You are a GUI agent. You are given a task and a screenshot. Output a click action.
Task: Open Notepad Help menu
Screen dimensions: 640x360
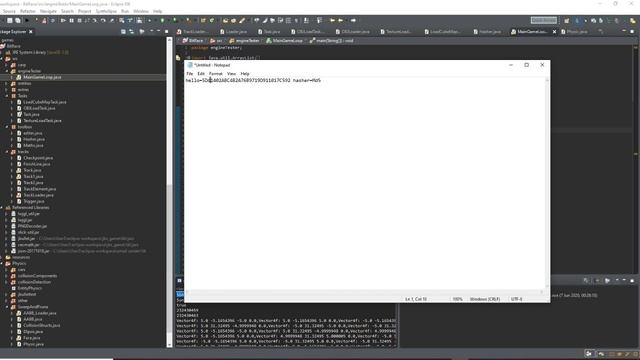click(245, 74)
